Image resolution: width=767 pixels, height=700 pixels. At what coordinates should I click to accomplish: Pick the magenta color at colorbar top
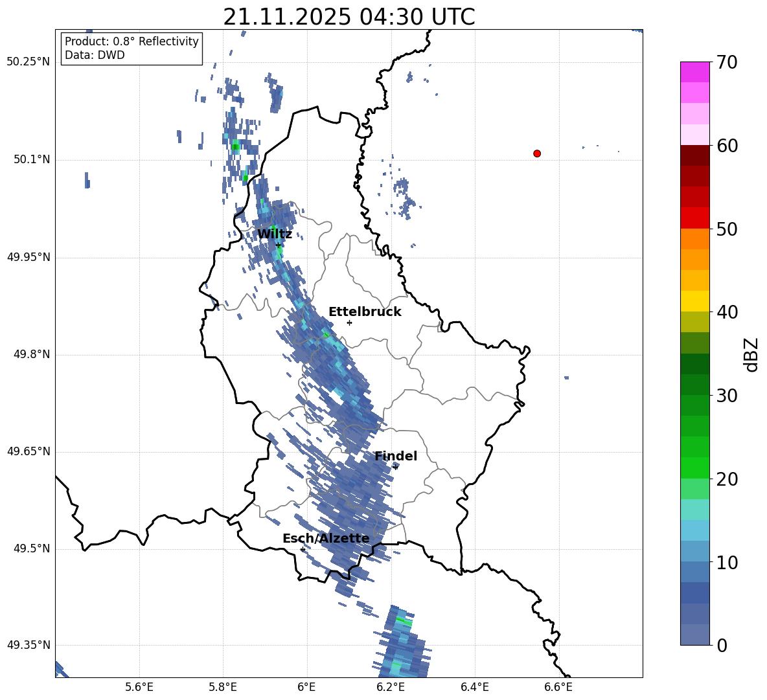click(x=694, y=72)
